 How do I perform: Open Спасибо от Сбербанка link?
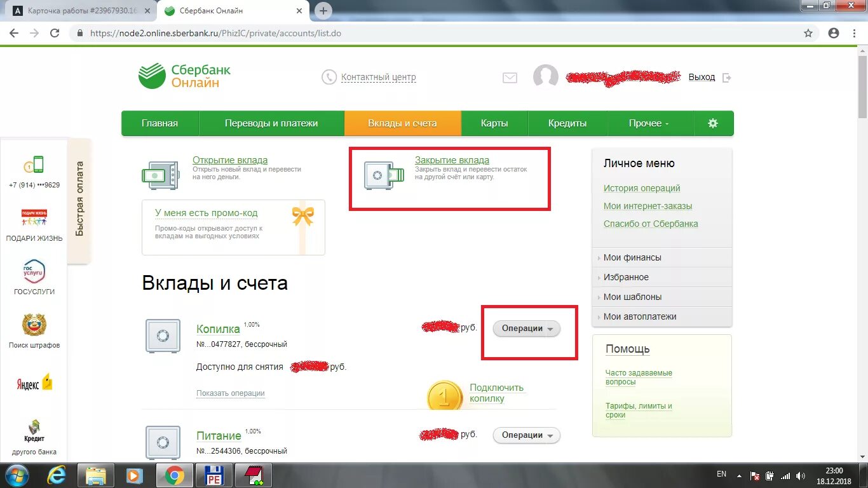pos(651,224)
